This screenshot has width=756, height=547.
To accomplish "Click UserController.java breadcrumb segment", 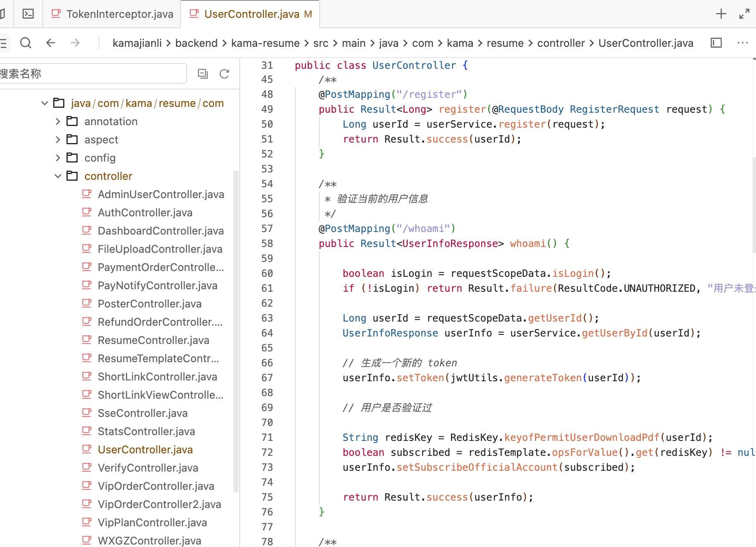I will [x=646, y=43].
